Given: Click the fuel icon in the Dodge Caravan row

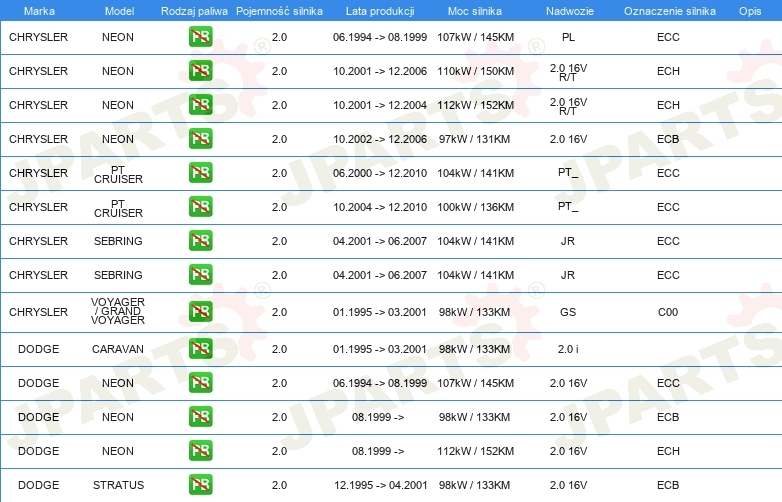Looking at the screenshot, I should [200, 348].
